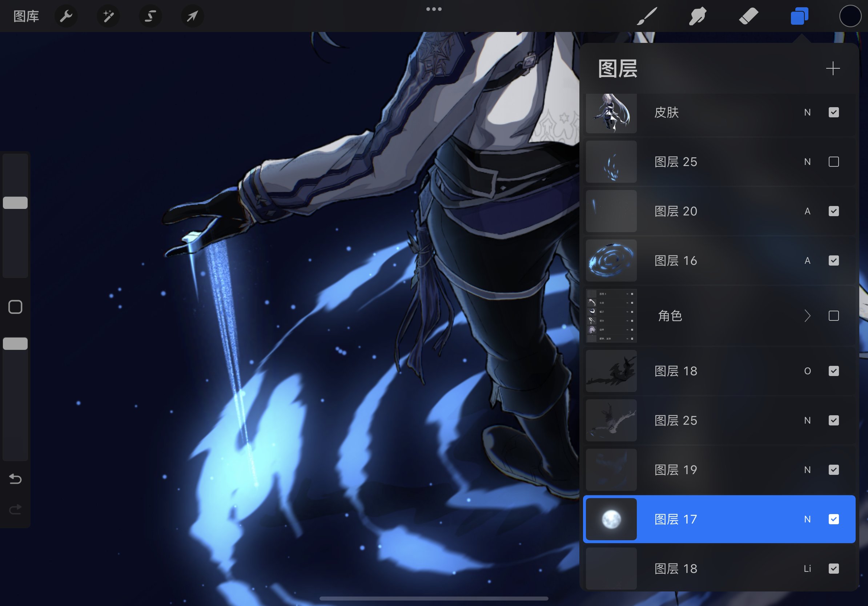Select the 图层 16 layer name
Viewport: 868px width, 606px height.
(x=676, y=261)
